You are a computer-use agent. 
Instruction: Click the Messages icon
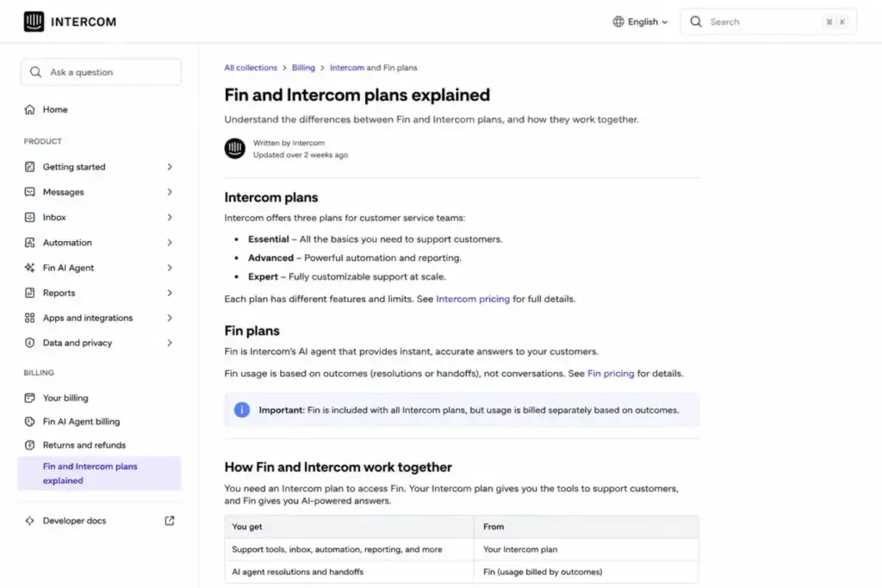click(30, 192)
